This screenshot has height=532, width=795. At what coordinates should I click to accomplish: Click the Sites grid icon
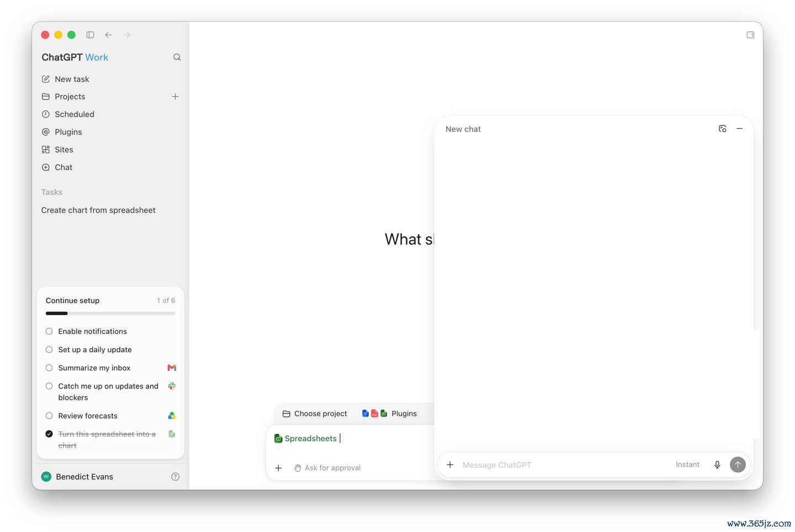point(46,150)
